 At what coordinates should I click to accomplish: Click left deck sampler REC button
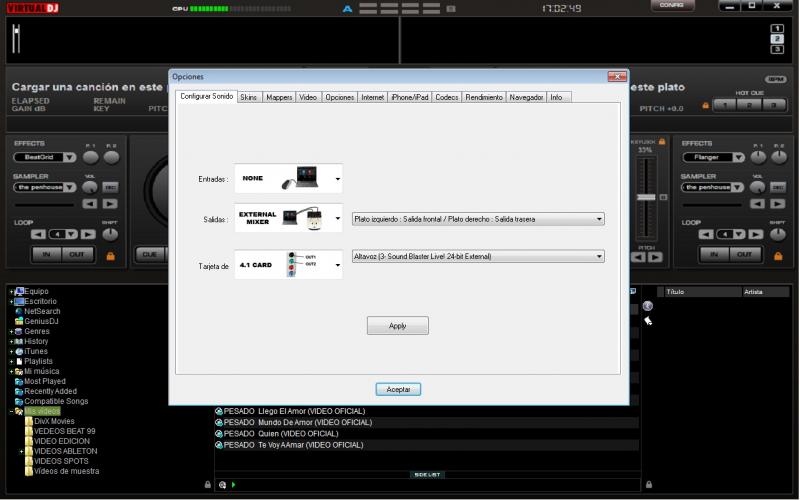point(110,187)
